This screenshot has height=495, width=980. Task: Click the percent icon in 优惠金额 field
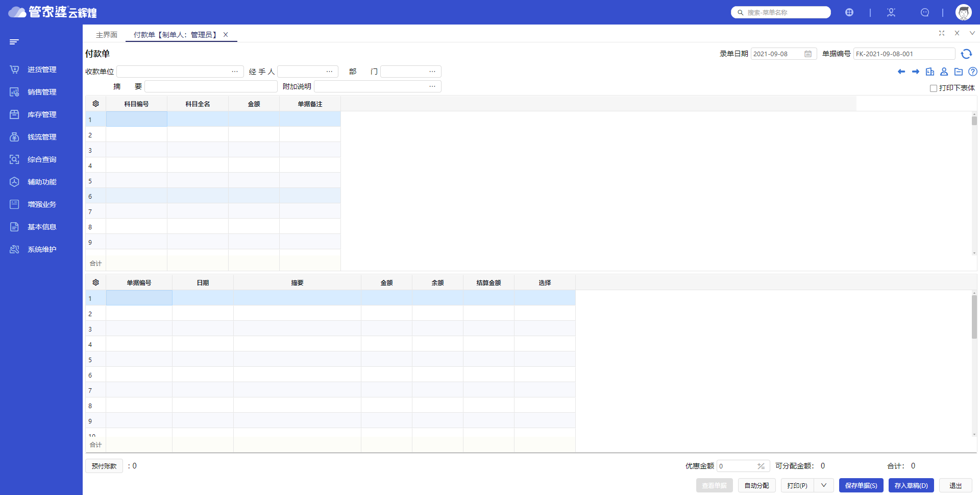point(761,466)
